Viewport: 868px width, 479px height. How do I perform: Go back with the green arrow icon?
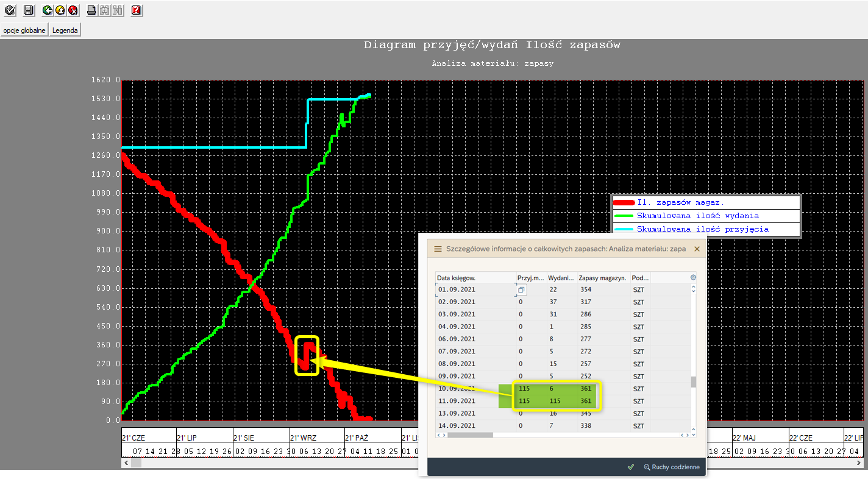(48, 10)
